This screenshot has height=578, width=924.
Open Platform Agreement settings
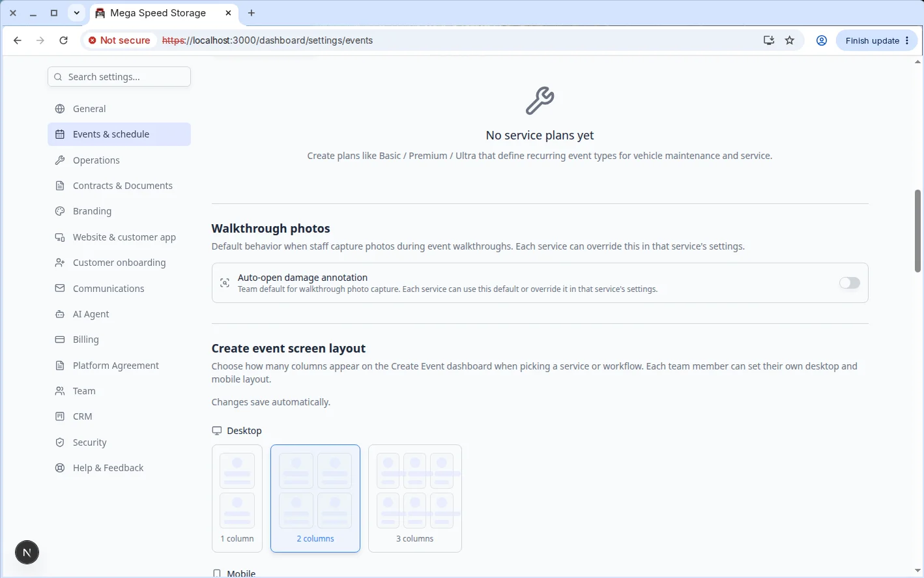(119, 366)
